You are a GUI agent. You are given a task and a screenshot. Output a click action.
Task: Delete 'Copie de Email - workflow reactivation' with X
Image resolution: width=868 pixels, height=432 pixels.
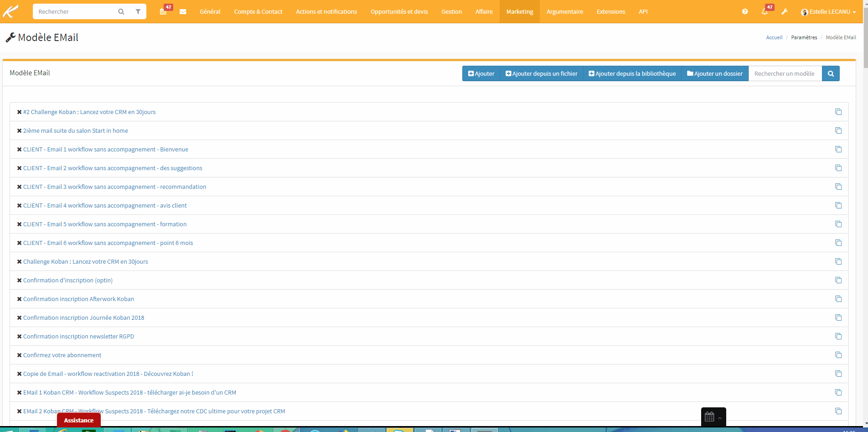19,374
